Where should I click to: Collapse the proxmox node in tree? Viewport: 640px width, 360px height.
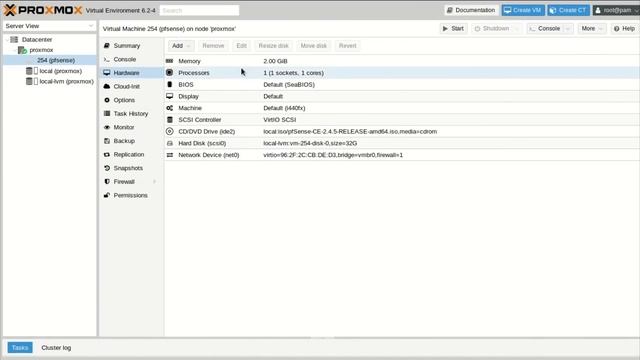point(15,50)
